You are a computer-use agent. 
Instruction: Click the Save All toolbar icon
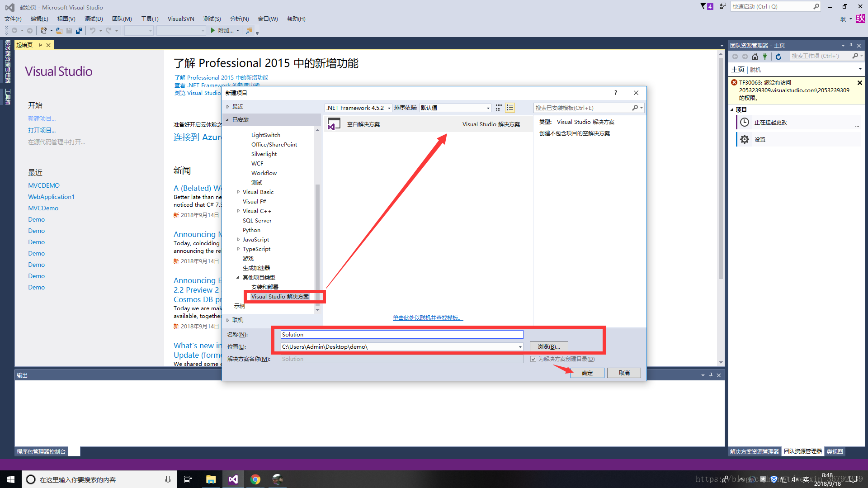[x=79, y=30]
